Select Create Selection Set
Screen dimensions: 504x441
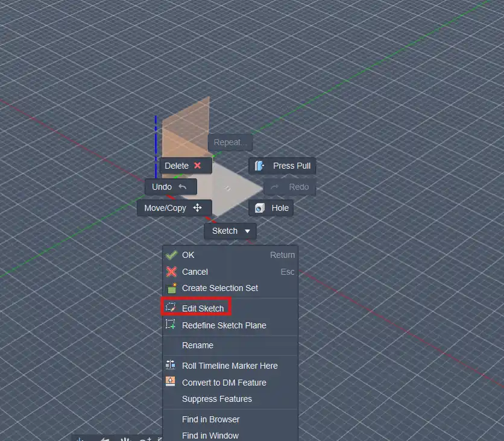[x=230, y=288]
